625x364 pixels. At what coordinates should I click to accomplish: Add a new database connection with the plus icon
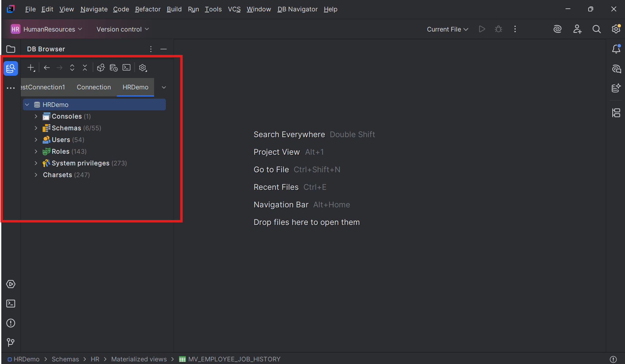31,68
